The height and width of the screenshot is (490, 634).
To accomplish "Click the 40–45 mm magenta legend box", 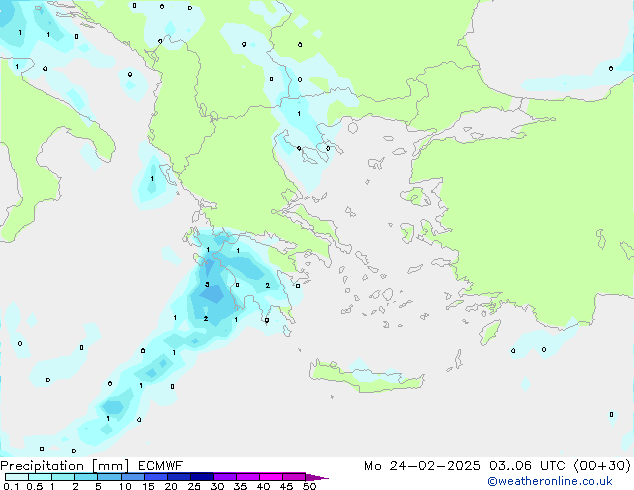I will pos(271,477).
